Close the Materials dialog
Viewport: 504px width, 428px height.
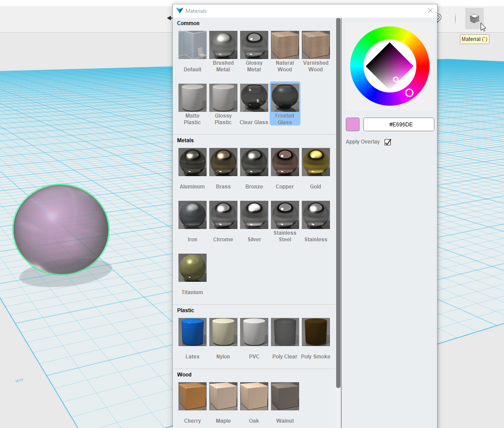(x=430, y=11)
